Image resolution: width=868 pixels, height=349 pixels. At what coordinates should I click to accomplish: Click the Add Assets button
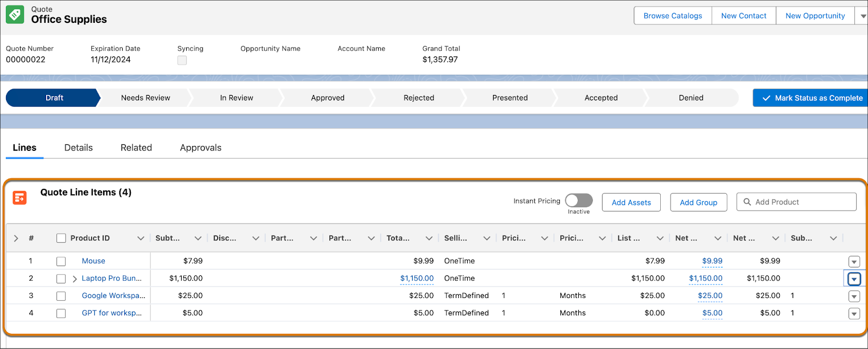631,202
